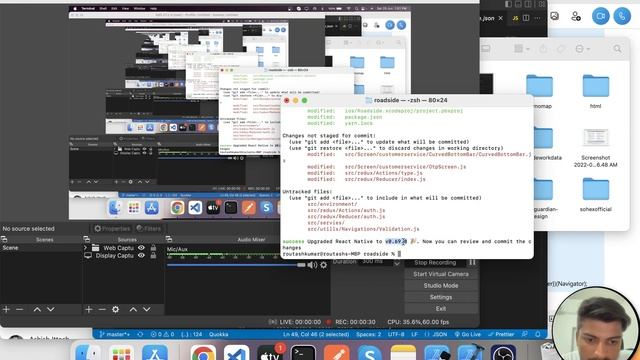The width and height of the screenshot is (640, 360).
Task: Click Quokka in VS Code status bar
Action: pyautogui.click(x=219, y=334)
